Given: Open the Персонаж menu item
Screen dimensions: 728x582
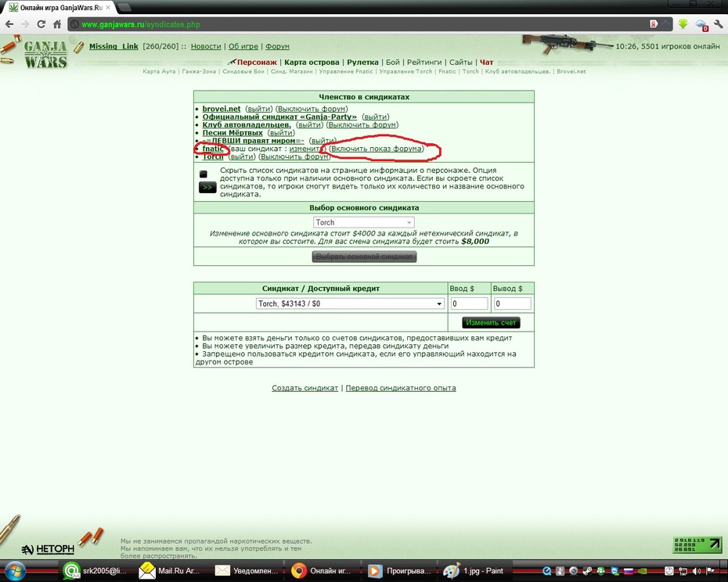Looking at the screenshot, I should coord(257,63).
